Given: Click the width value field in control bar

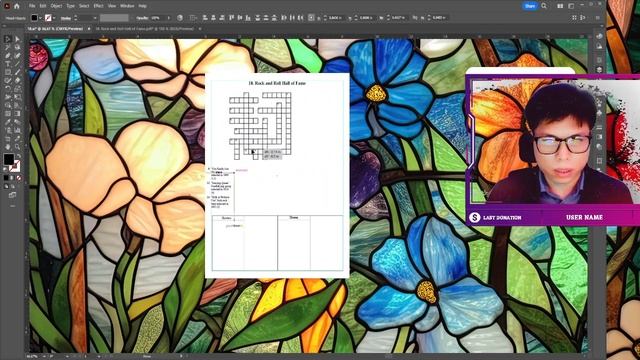Looking at the screenshot, I should (x=399, y=18).
